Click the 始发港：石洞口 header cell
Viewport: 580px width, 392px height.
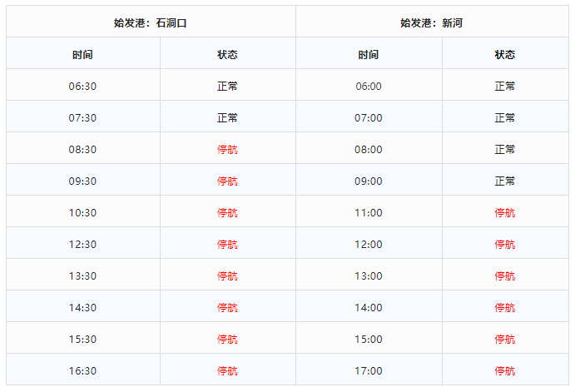coord(151,22)
